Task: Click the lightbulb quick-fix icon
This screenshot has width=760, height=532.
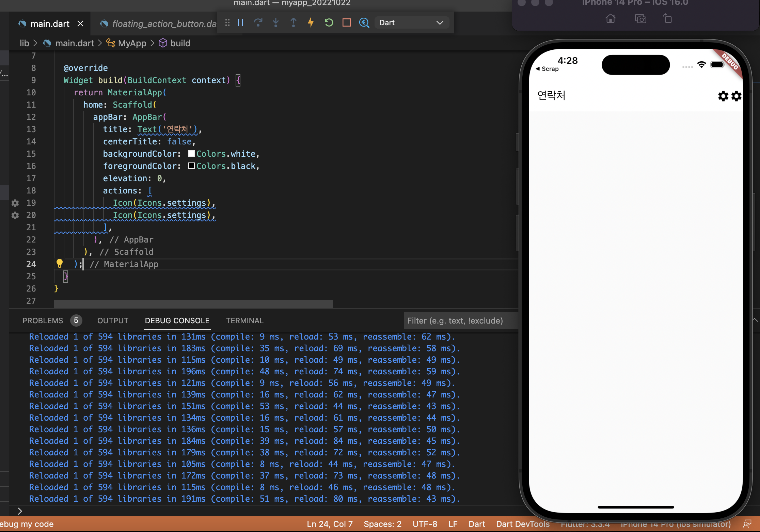Action: 60,263
